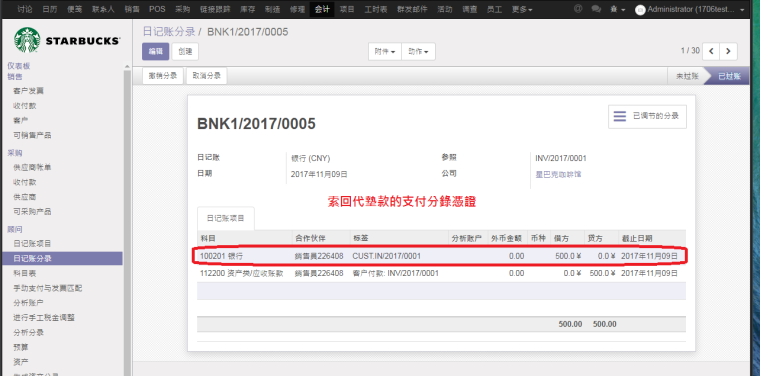Click the CUST.IN/2017/0001 label cell

click(x=387, y=256)
